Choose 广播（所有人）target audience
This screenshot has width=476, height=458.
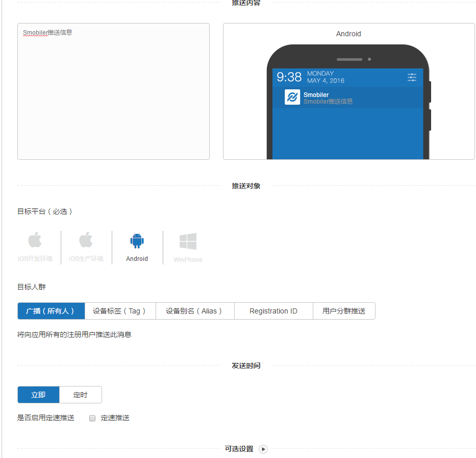(51, 311)
